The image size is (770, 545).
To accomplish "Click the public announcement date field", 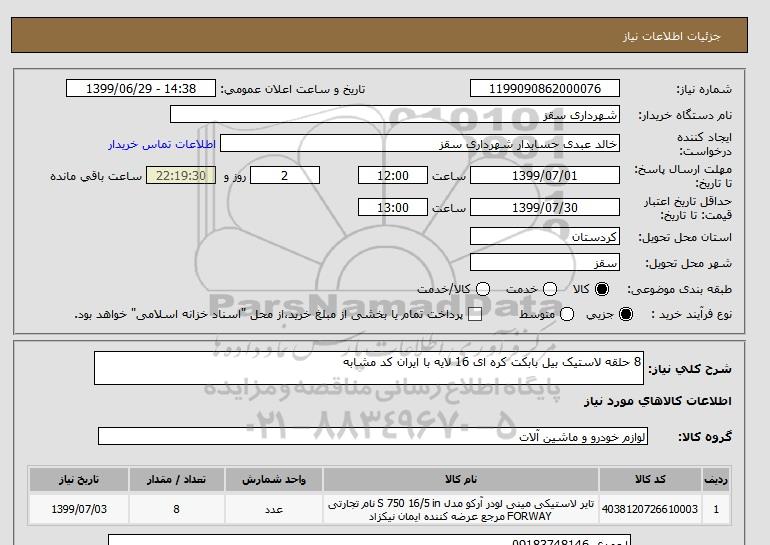I will click(x=141, y=88).
